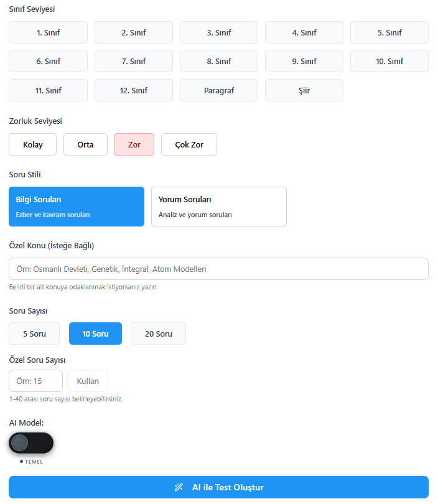The width and height of the screenshot is (438, 504).
Task: Select the Çok Zor difficulty
Action: pyautogui.click(x=189, y=144)
